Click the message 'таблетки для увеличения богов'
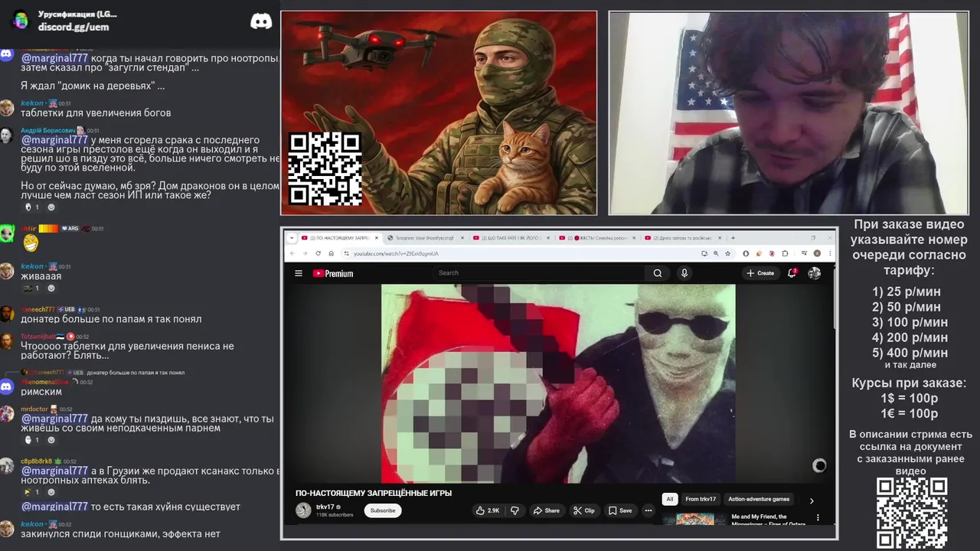The height and width of the screenshot is (551, 980). click(x=96, y=112)
